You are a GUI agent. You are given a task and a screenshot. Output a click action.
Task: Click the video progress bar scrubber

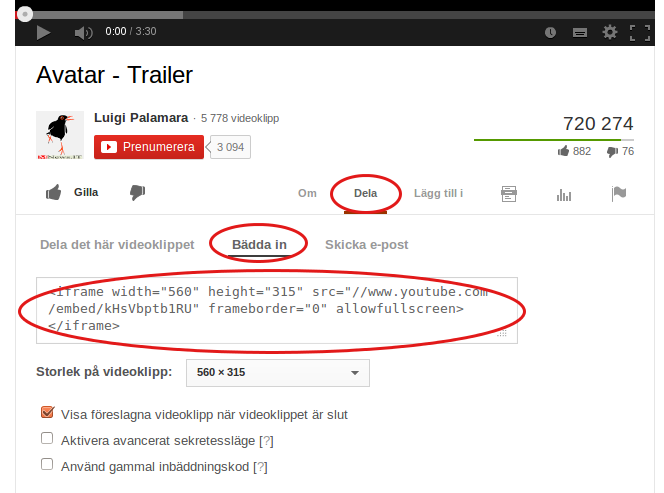[x=25, y=14]
